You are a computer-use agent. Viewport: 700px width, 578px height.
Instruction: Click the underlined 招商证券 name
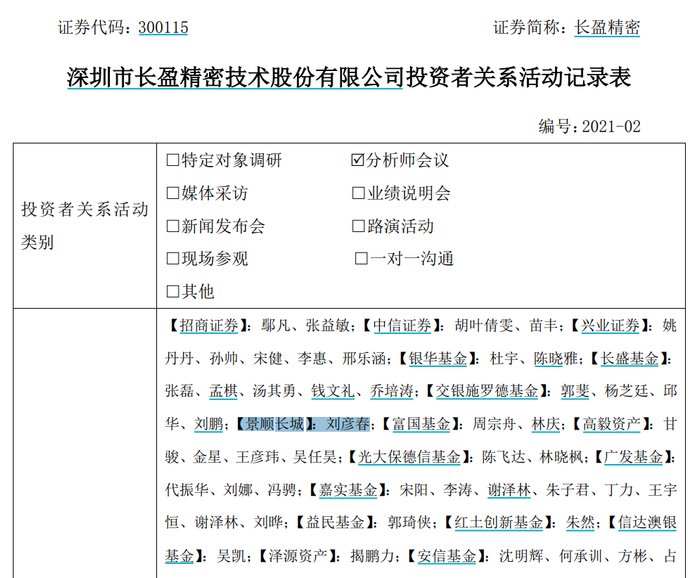209,325
